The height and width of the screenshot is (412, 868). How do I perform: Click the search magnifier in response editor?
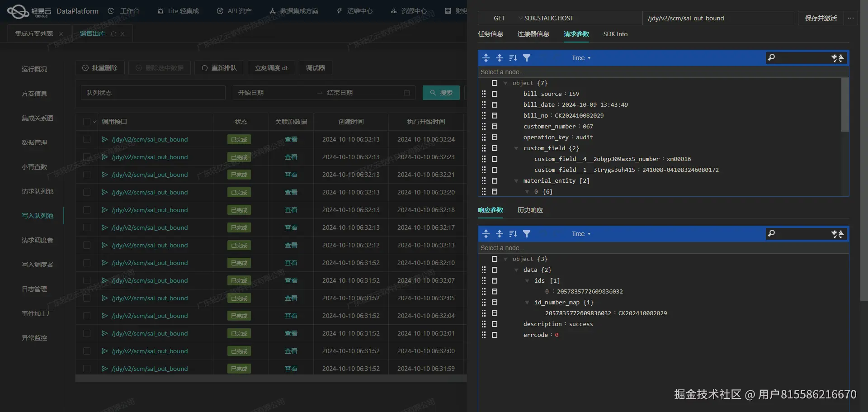pyautogui.click(x=772, y=233)
